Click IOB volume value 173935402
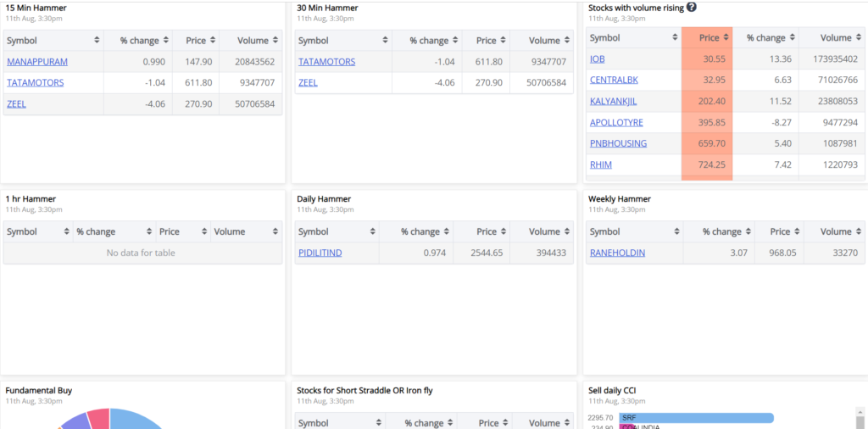Screen dimensions: 868x429 click(835, 58)
